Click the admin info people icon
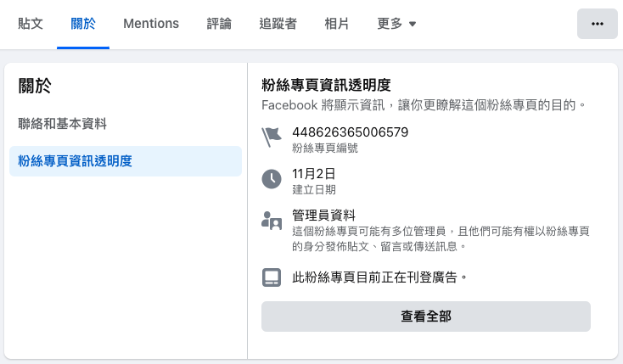The width and height of the screenshot is (623, 364). 271,222
